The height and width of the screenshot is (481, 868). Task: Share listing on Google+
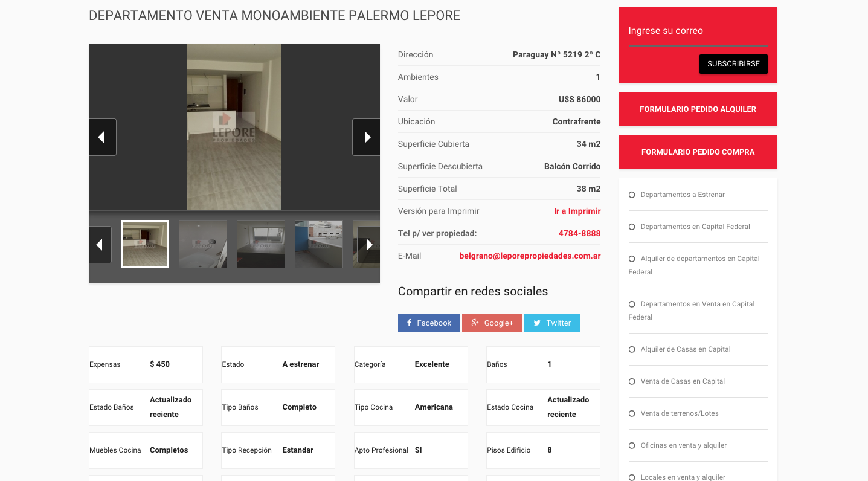click(x=492, y=323)
